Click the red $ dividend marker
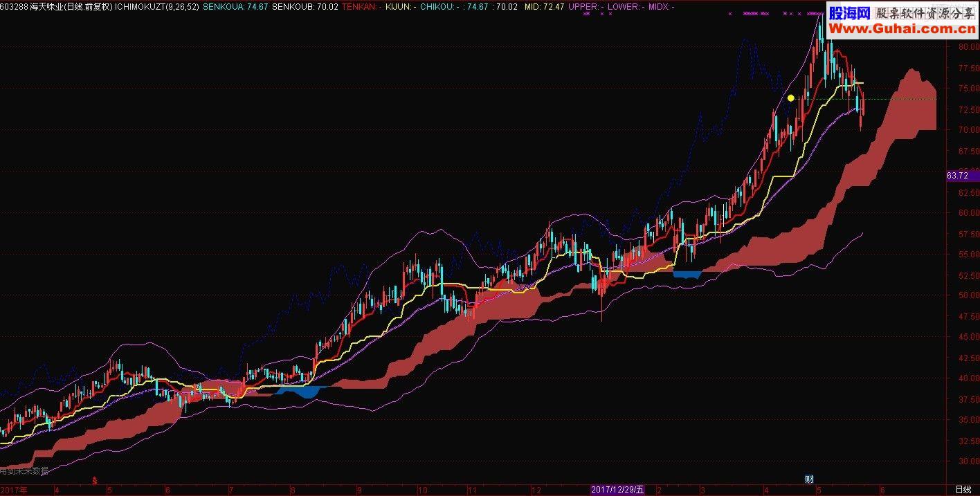980x496 pixels. pos(95,479)
